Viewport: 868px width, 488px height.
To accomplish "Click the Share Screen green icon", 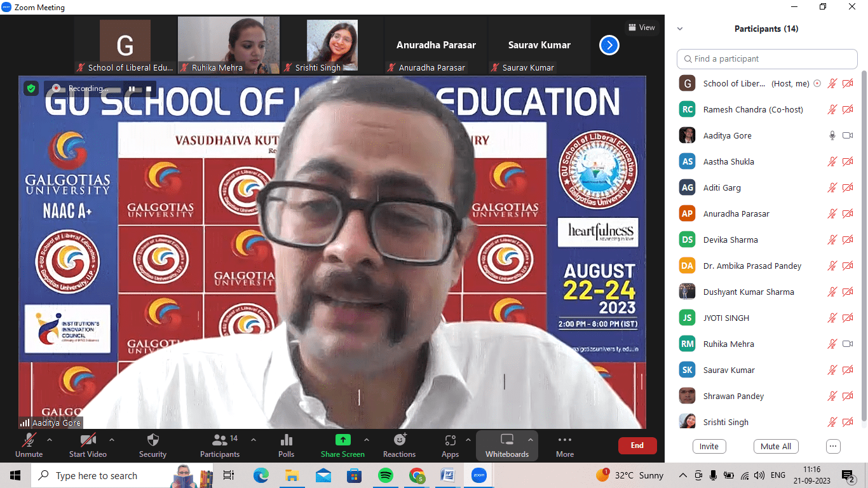I will click(x=342, y=440).
